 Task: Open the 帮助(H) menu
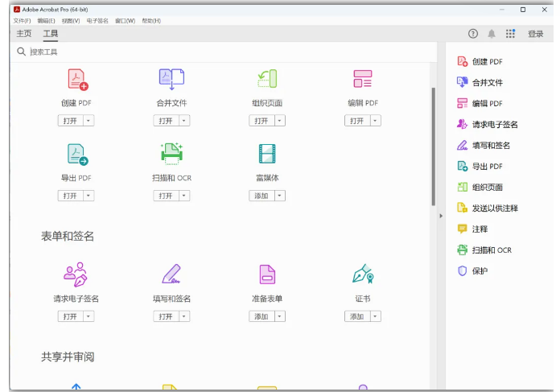[151, 21]
